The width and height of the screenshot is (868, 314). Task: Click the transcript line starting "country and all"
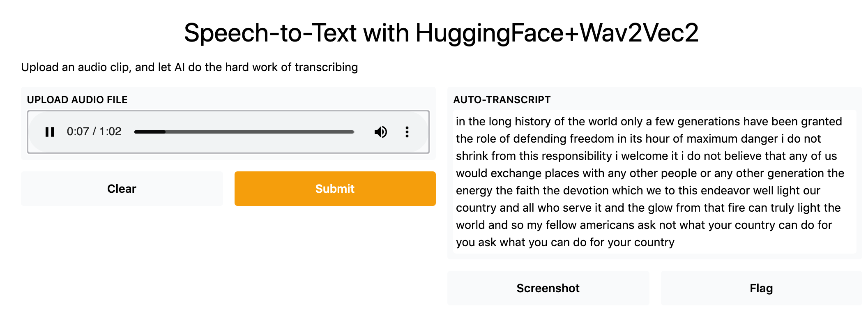(648, 208)
